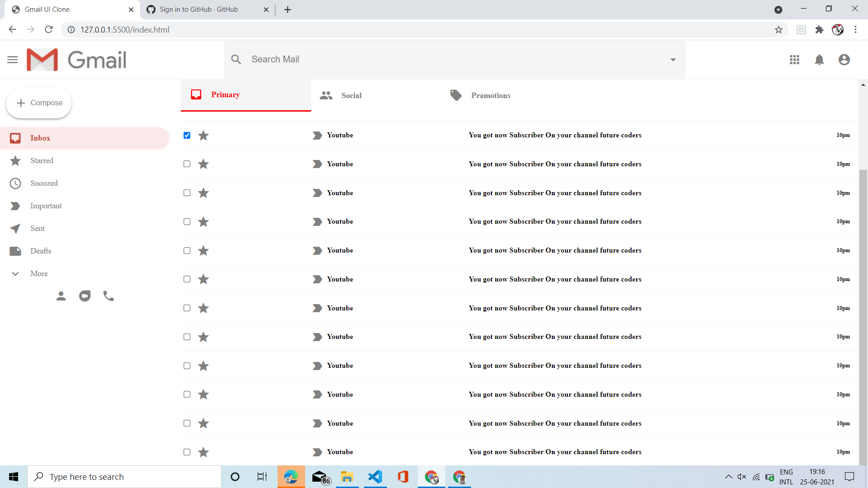Expand the search options dropdown arrow
This screenshot has width=868, height=488.
coord(673,59)
